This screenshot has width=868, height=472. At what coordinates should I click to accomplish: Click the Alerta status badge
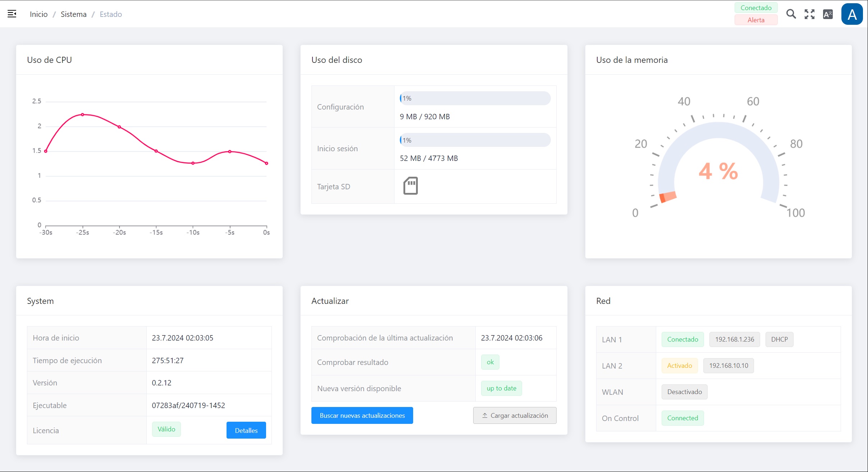click(756, 20)
